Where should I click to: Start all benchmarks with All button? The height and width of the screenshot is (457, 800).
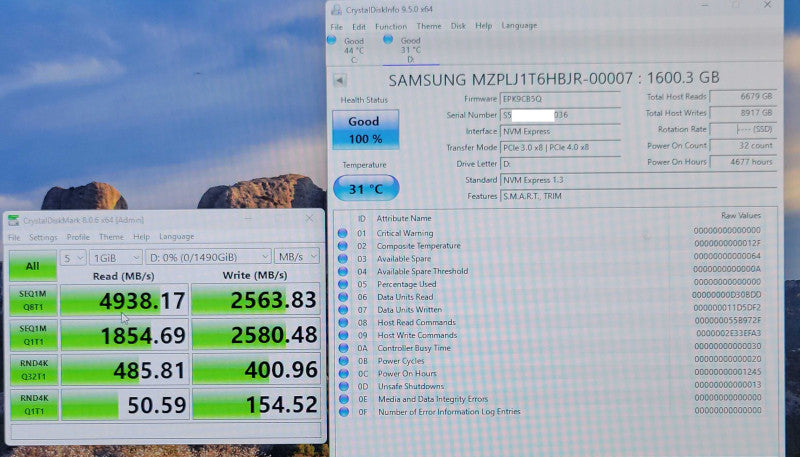point(33,266)
